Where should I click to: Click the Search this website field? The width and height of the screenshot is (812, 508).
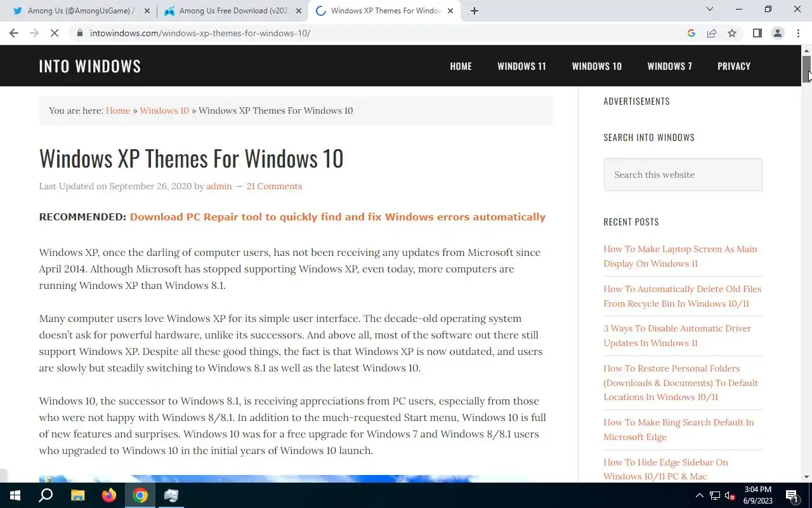683,175
